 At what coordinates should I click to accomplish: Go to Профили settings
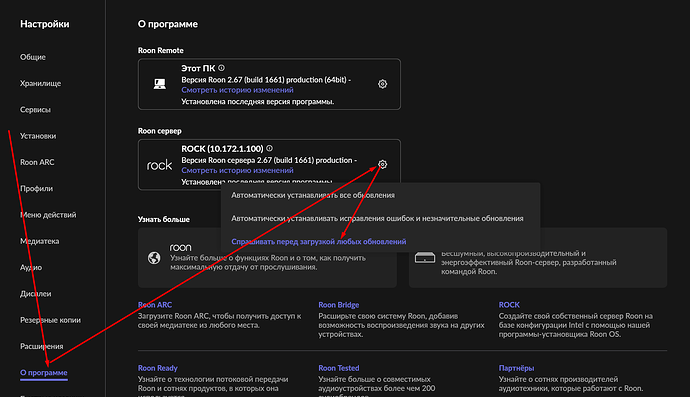point(36,189)
